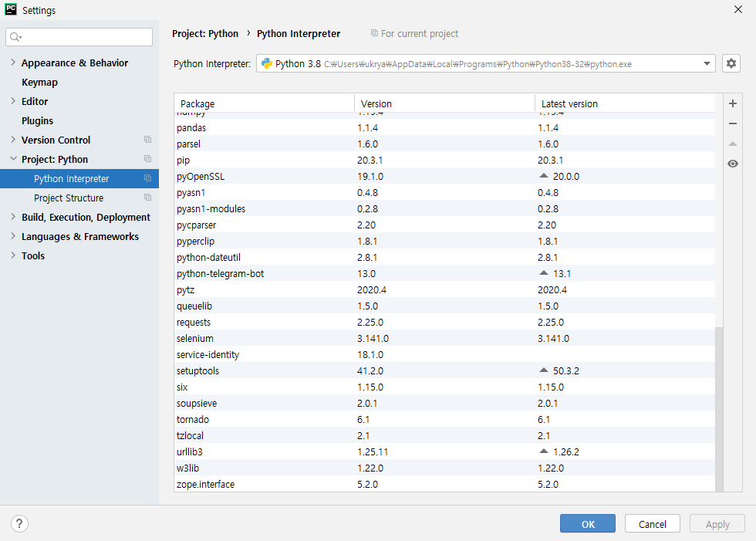Screen dimensions: 756x541
Task: Select the pyOpenSSL package row
Action: pos(444,176)
